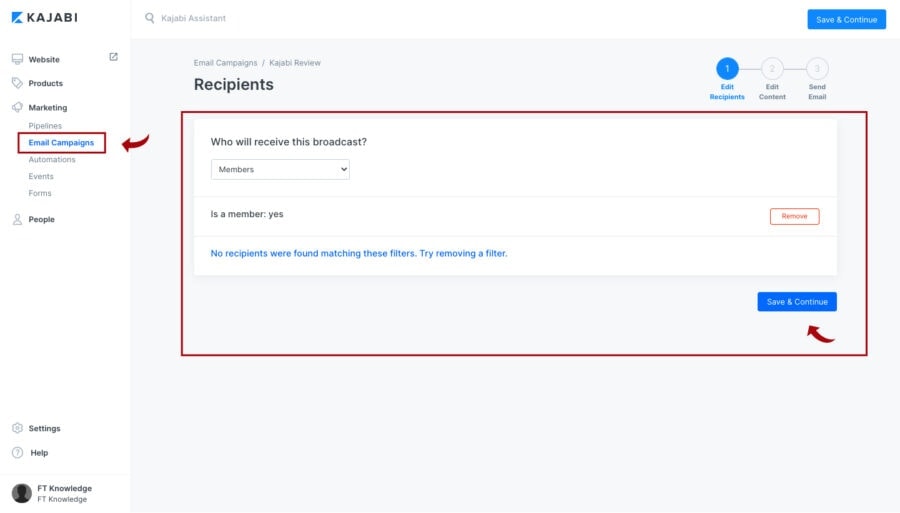Screen dimensions: 900x513
Task: Open the Website menu item
Action: 44,60
